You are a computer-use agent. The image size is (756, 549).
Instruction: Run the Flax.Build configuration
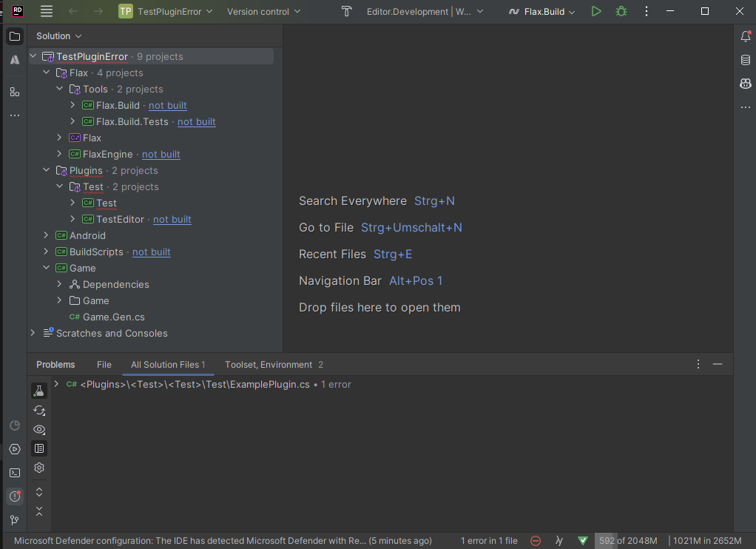coord(596,11)
